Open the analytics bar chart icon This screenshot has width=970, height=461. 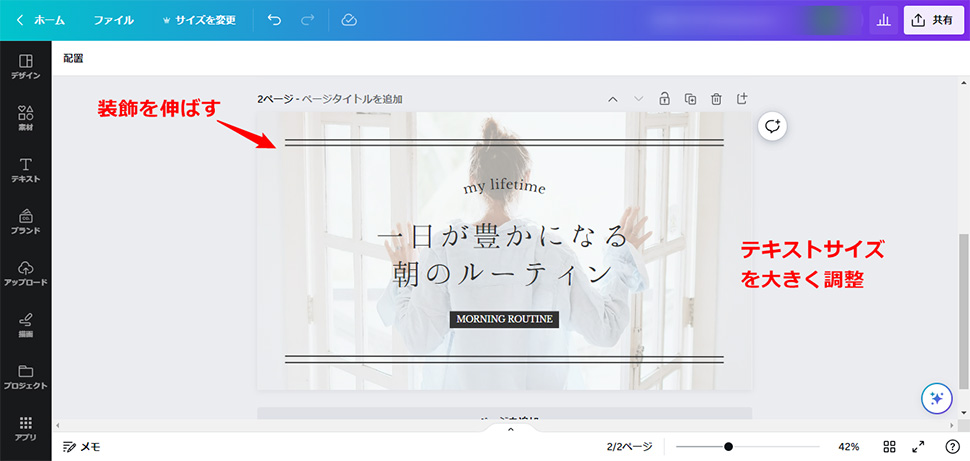883,20
